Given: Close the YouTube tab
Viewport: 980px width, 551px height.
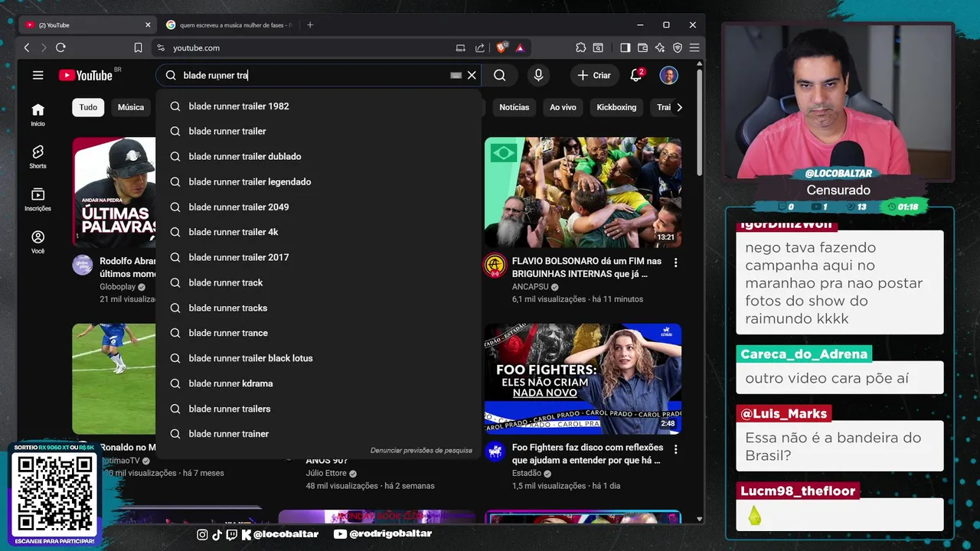Looking at the screenshot, I should [x=148, y=25].
